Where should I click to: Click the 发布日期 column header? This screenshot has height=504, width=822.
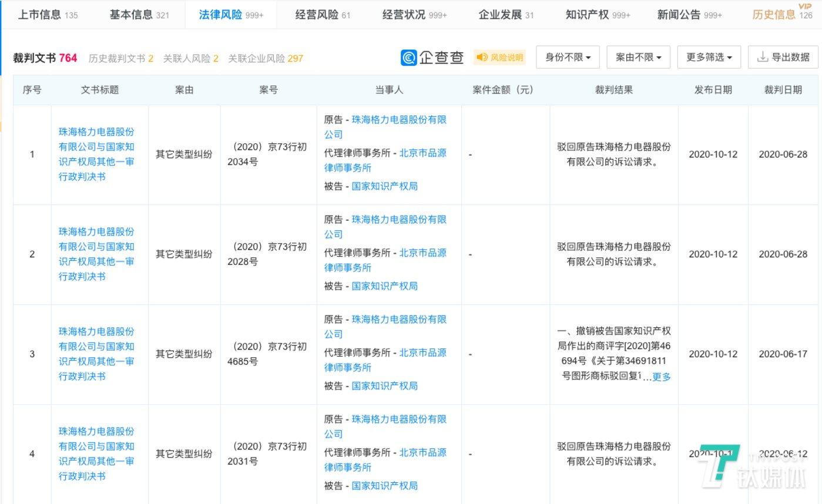[713, 90]
